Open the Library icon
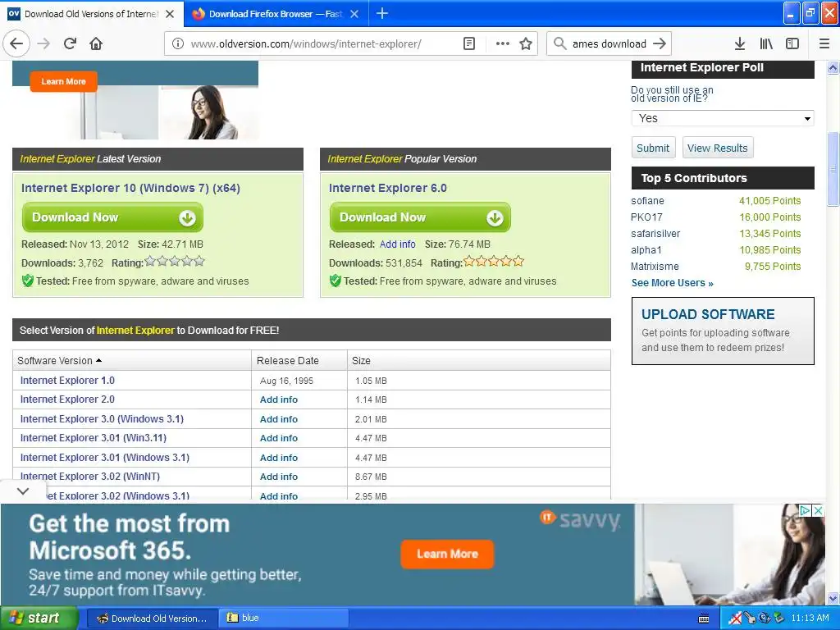840x630 pixels. [766, 44]
